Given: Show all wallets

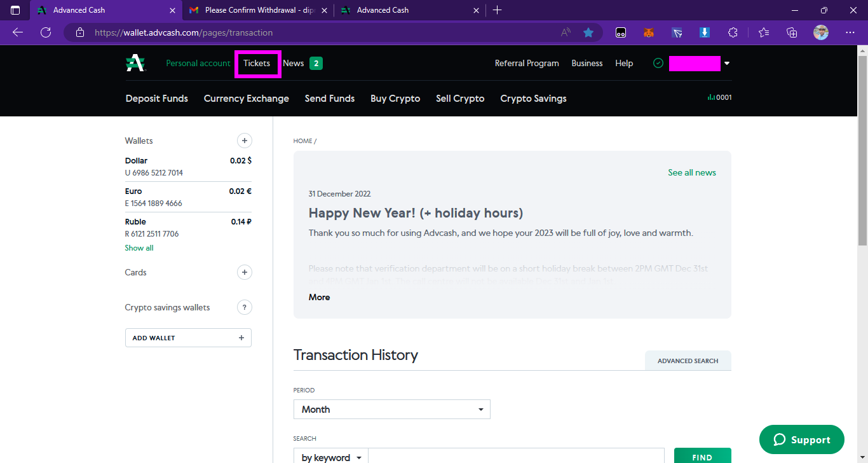Looking at the screenshot, I should pos(139,248).
